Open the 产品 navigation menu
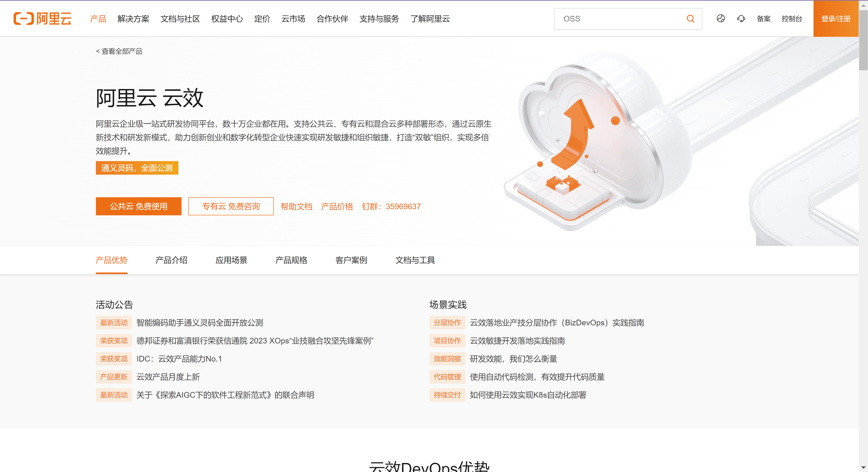The width and height of the screenshot is (868, 472). coord(98,19)
